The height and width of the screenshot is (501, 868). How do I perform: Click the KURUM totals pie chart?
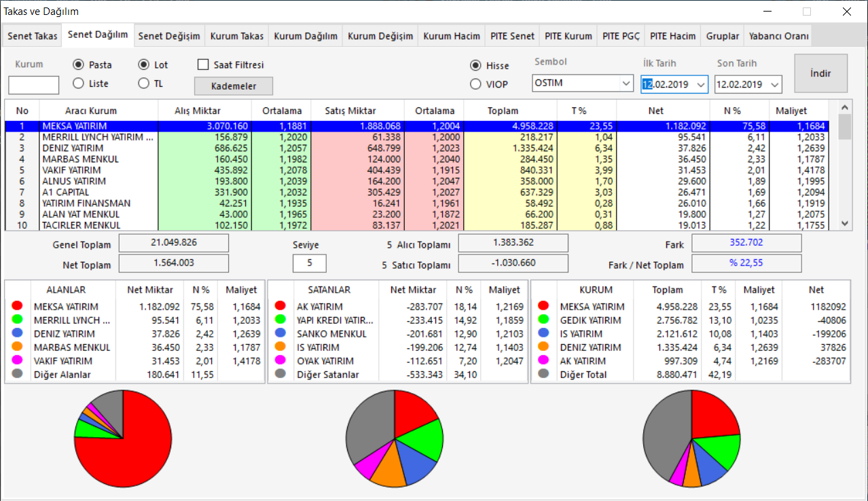(x=691, y=439)
